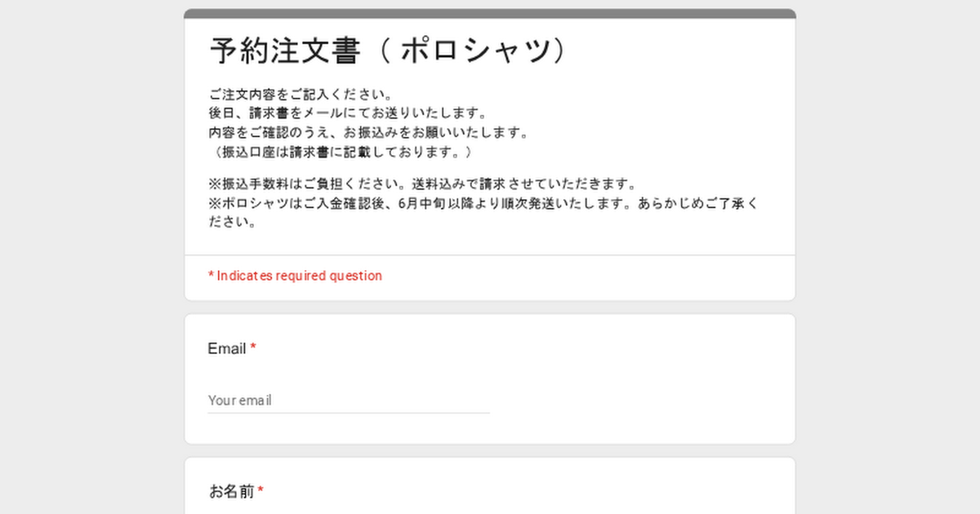Click the divider line above the required notice

[490, 255]
